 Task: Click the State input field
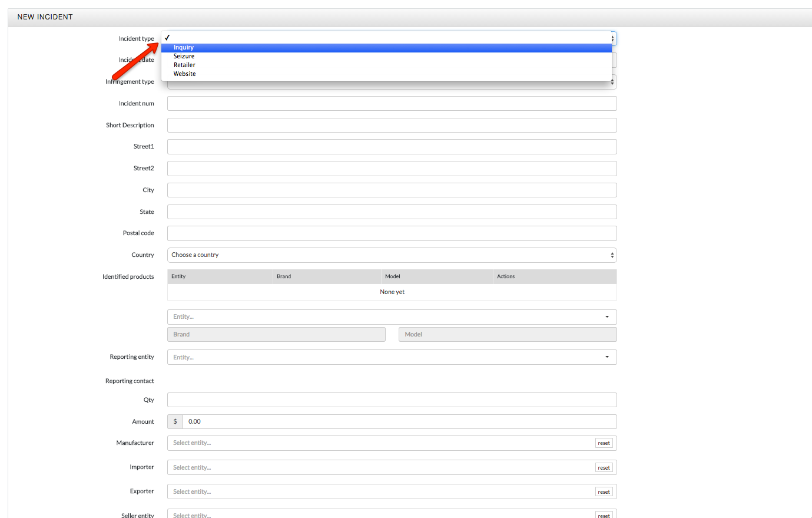click(x=392, y=212)
